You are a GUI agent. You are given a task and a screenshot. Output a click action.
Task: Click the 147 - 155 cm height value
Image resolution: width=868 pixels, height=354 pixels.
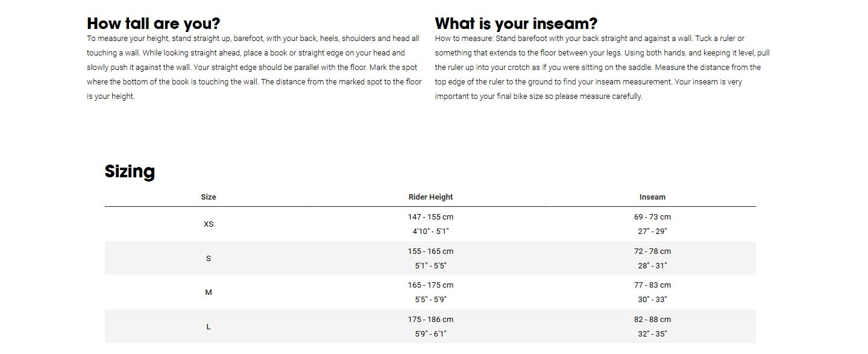coord(430,217)
